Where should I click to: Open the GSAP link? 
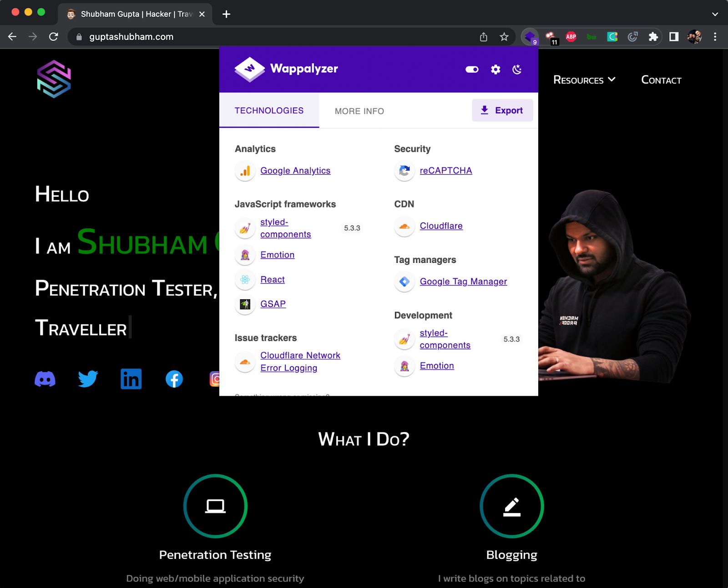(273, 304)
